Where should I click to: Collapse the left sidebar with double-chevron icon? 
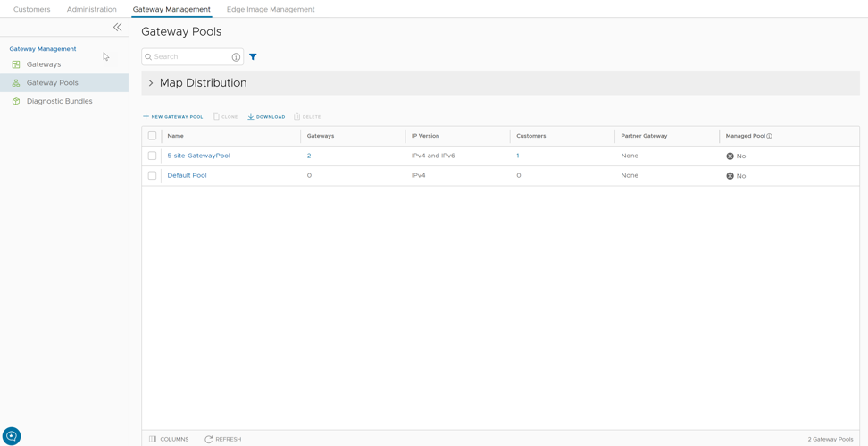tap(117, 28)
